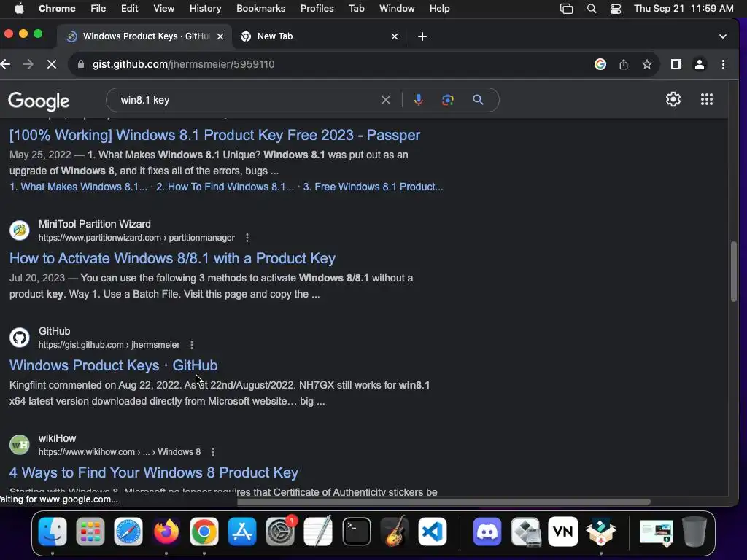Image resolution: width=747 pixels, height=560 pixels.
Task: Open Terminal from the Dock
Action: (356, 532)
